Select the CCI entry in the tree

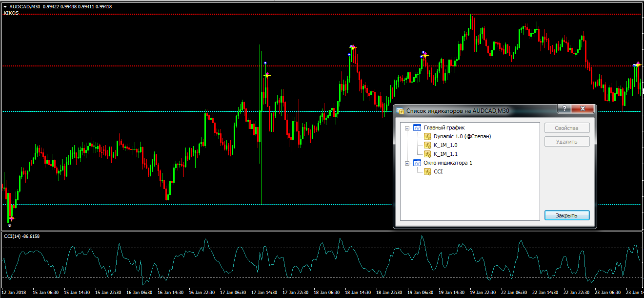click(438, 171)
